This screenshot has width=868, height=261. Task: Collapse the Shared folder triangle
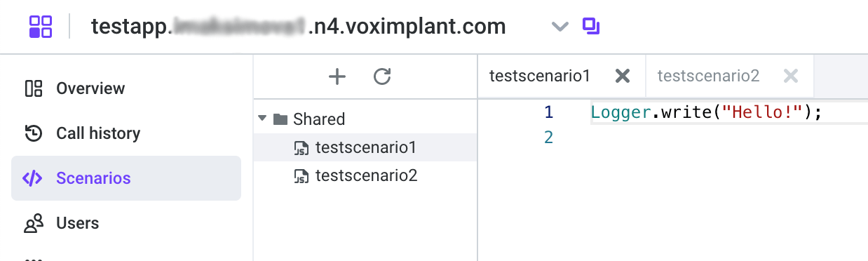tap(262, 119)
